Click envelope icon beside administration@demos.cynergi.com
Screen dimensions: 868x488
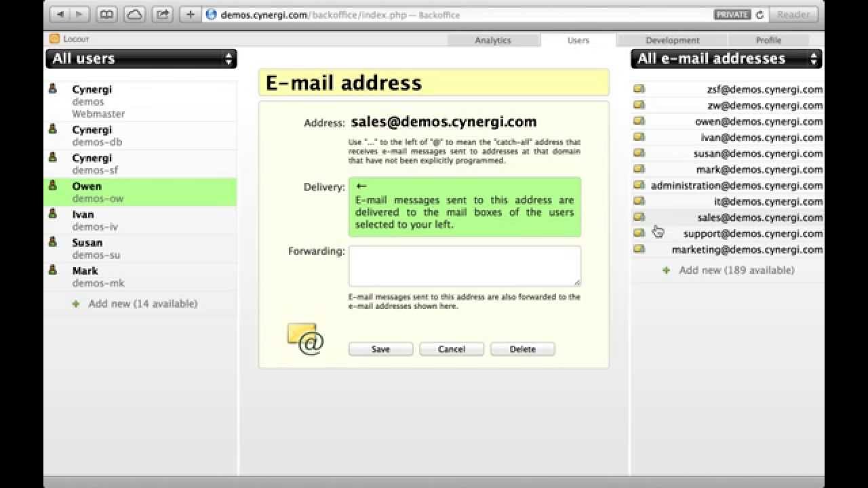pyautogui.click(x=639, y=184)
